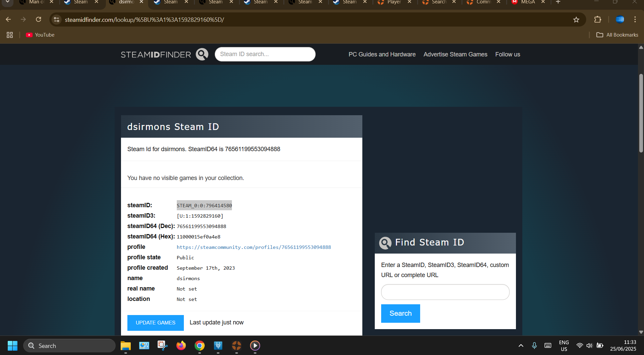Show hidden system tray icons chevron
This screenshot has height=355, width=644.
pyautogui.click(x=521, y=346)
